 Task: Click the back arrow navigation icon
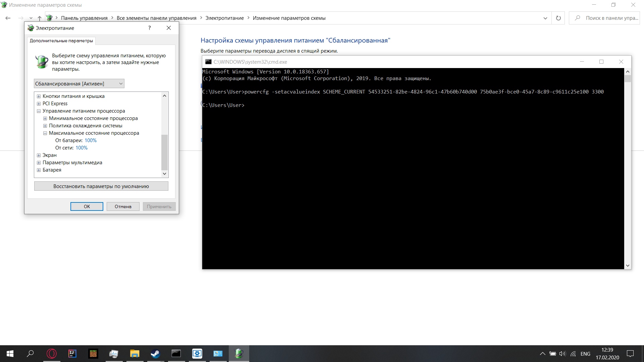tap(8, 18)
